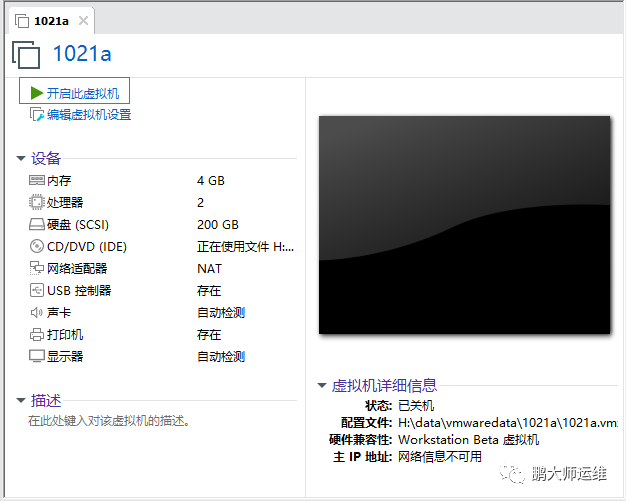Click the 网络信息不可用 IP address value
This screenshot has width=626, height=501.
click(x=440, y=456)
